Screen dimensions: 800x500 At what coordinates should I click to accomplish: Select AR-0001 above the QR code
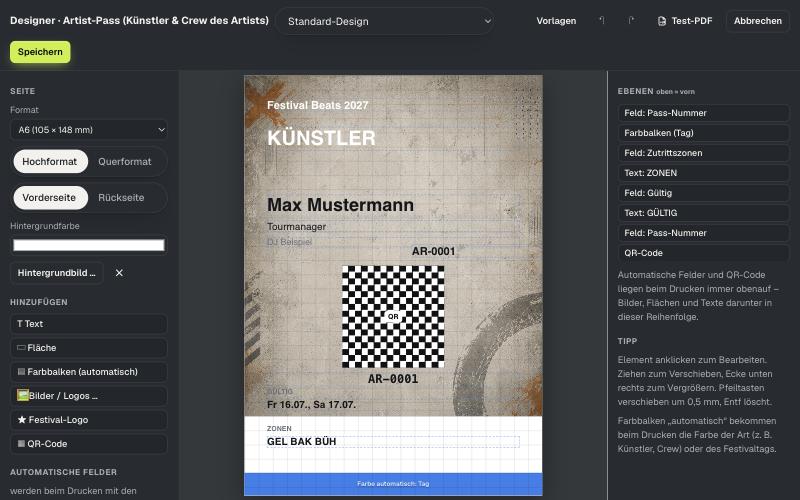click(x=433, y=251)
